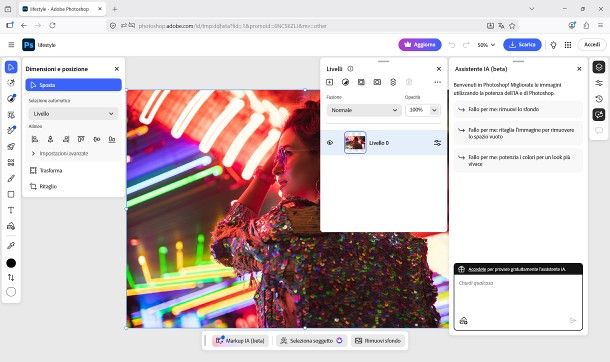Choose suggestion about ritaglia l'immagine

click(x=518, y=133)
